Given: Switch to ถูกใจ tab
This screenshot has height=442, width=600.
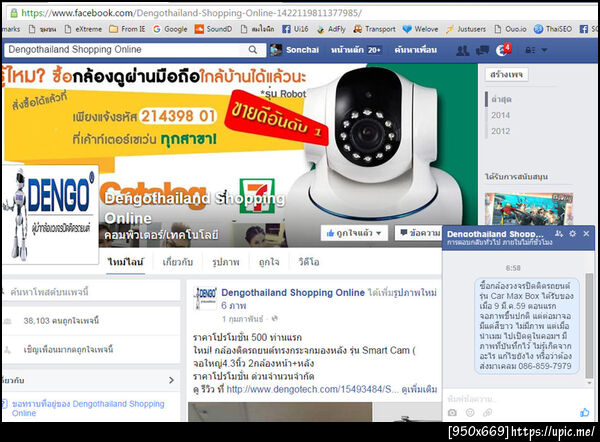Looking at the screenshot, I should 269,262.
